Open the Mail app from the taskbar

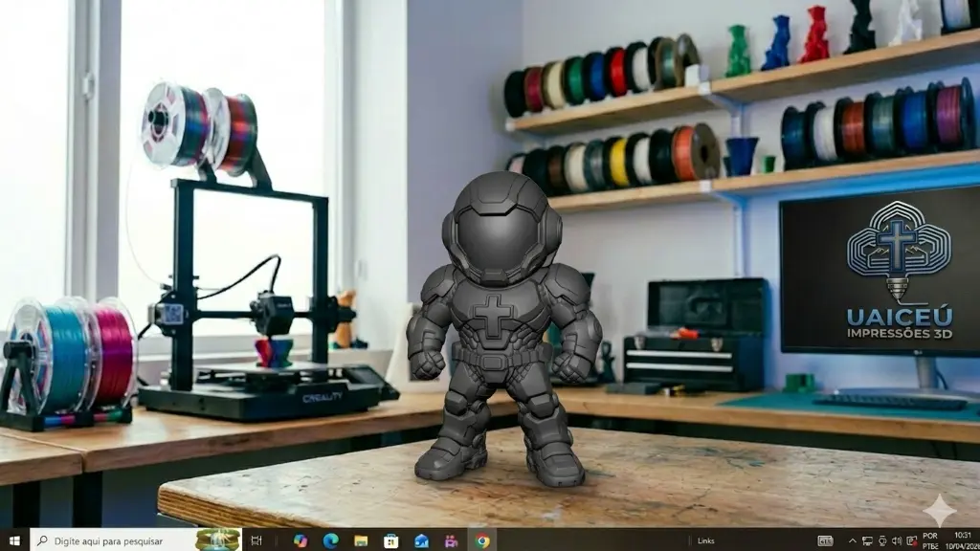pyautogui.click(x=421, y=540)
